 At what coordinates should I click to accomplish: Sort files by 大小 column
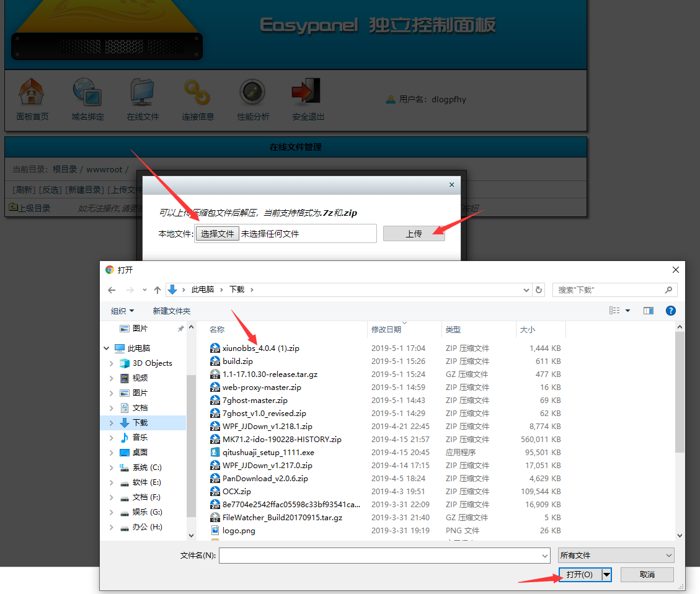pyautogui.click(x=527, y=329)
